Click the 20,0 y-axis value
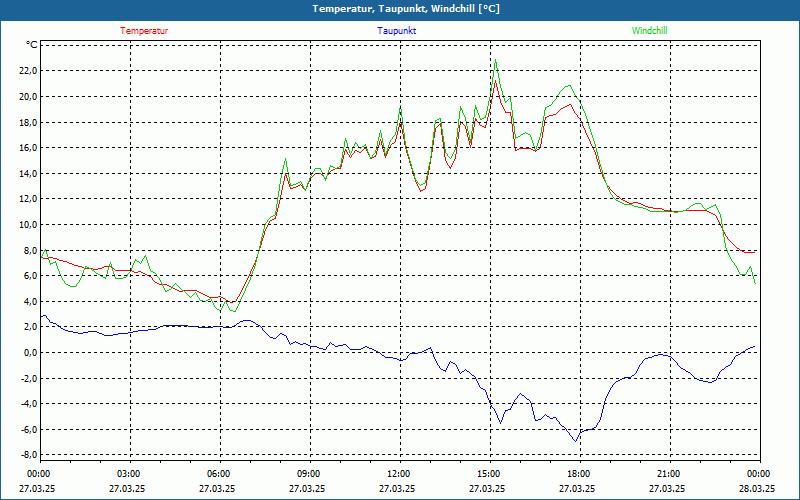Image resolution: width=800 pixels, height=500 pixels. click(x=28, y=96)
